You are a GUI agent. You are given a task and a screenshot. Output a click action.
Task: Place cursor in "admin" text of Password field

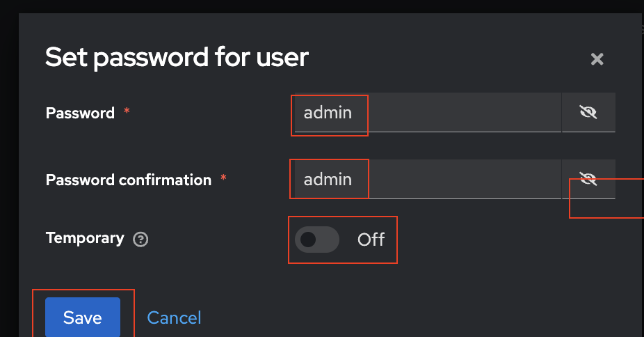[x=328, y=112]
